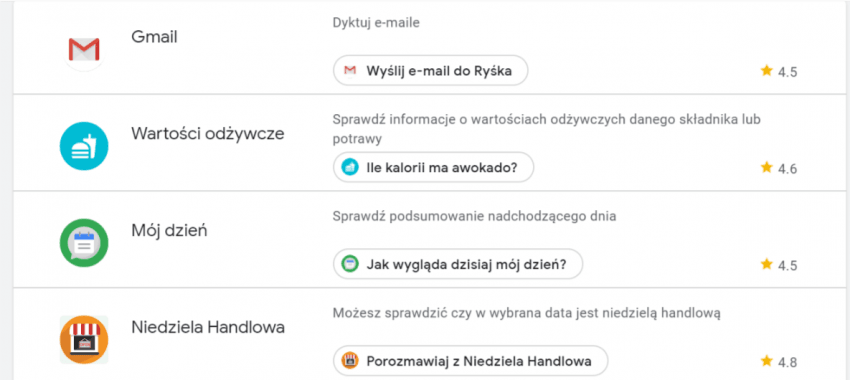Open the Mój dzień title
850x380 pixels.
point(169,231)
